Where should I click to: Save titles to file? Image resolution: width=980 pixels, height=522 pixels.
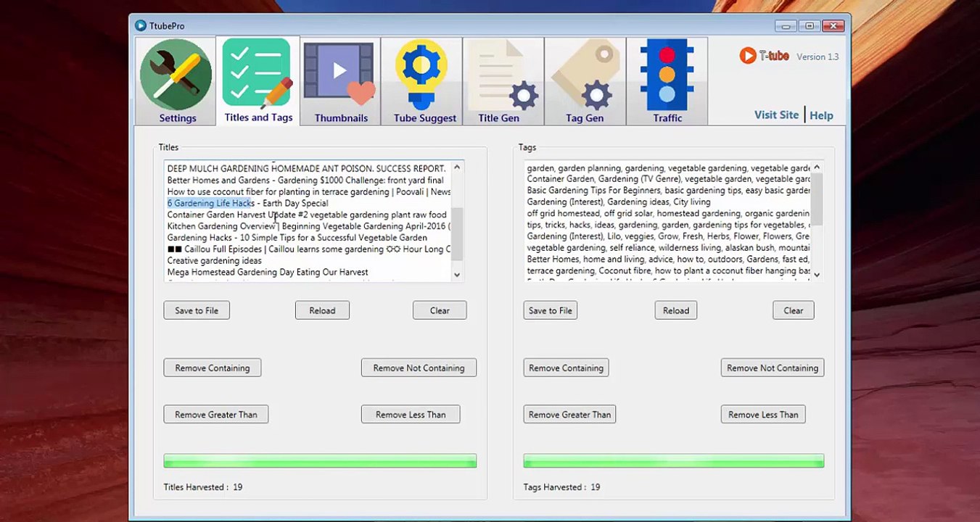pos(197,310)
